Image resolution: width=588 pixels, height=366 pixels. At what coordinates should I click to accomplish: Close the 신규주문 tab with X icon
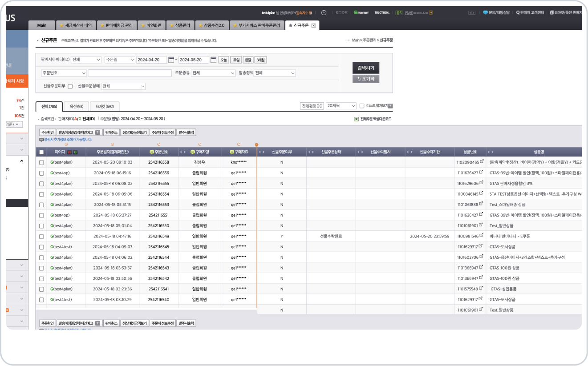click(313, 26)
